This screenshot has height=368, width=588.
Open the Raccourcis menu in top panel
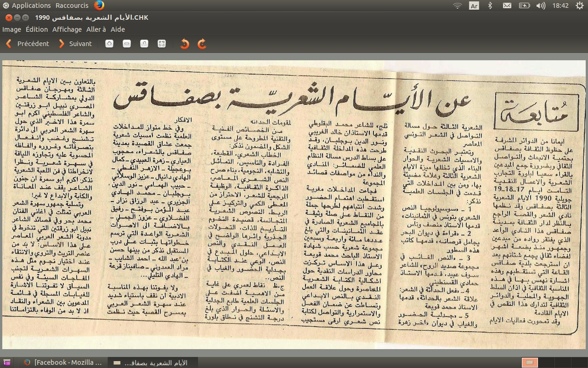(x=72, y=6)
